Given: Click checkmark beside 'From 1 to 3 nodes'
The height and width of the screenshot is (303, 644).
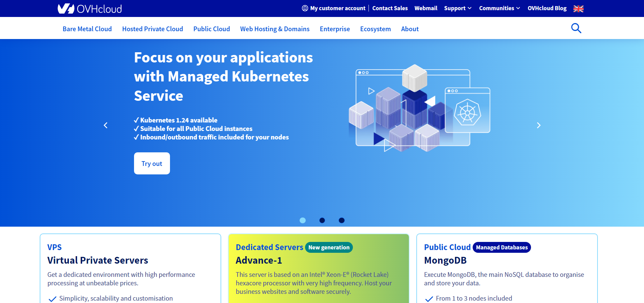Looking at the screenshot, I should (x=429, y=299).
